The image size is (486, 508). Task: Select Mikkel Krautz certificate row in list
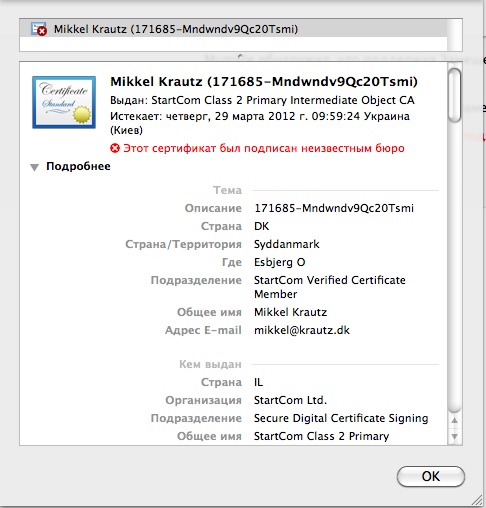click(x=233, y=29)
